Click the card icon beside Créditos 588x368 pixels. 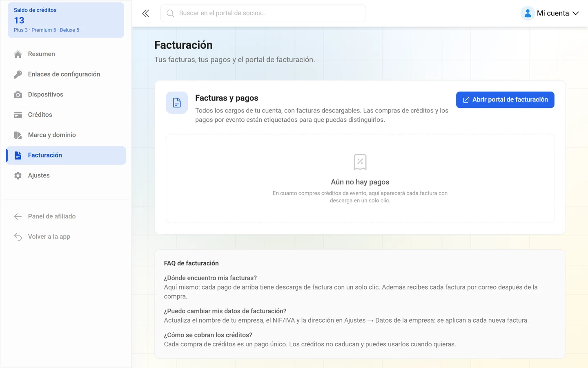18,115
